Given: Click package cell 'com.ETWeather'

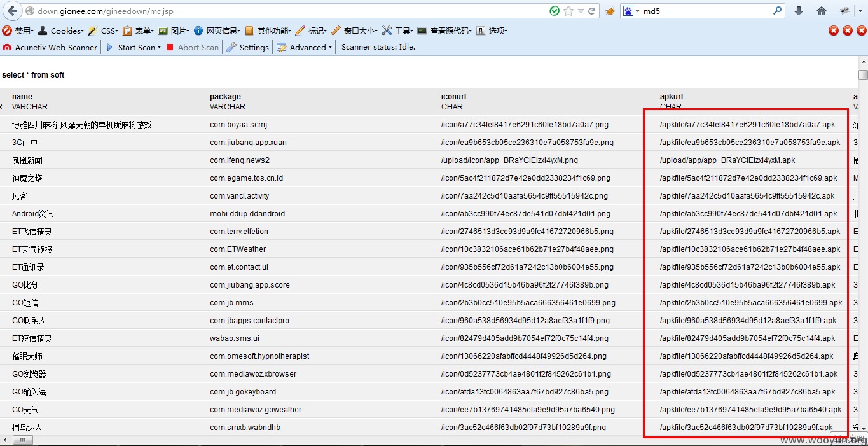Looking at the screenshot, I should coord(238,249).
